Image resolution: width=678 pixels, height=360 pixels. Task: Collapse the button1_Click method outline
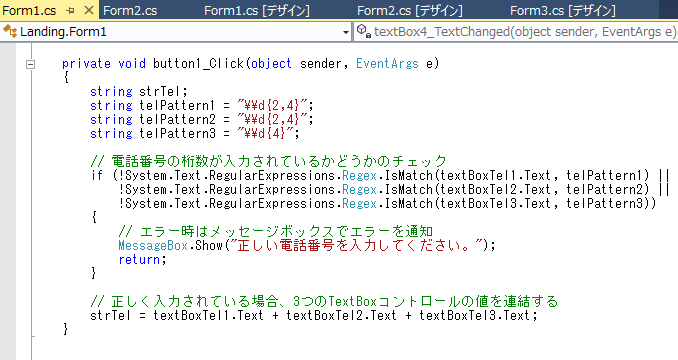(30, 64)
